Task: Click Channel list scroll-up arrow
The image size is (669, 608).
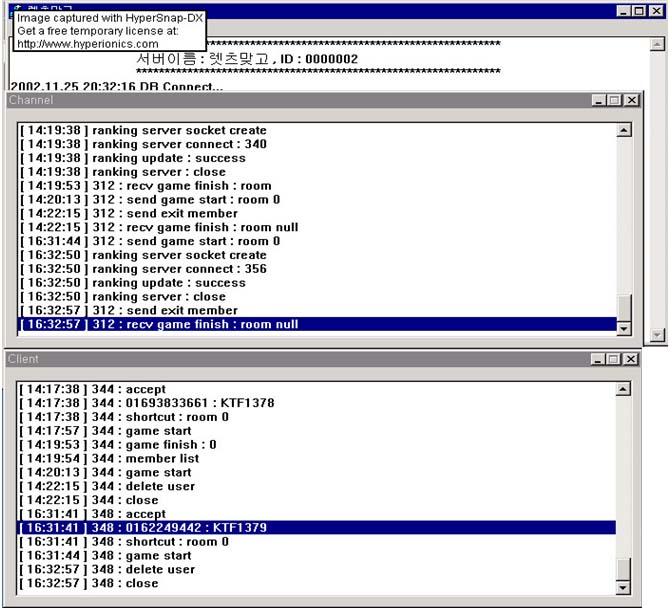Action: click(x=624, y=130)
